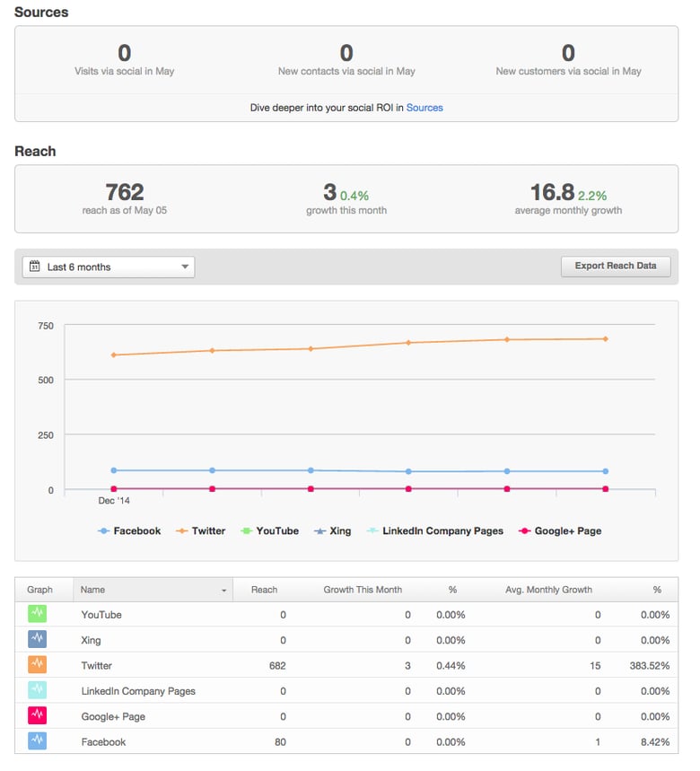This screenshot has width=700, height=771.
Task: Click the orange Twitter graph icon
Action: pos(37,665)
